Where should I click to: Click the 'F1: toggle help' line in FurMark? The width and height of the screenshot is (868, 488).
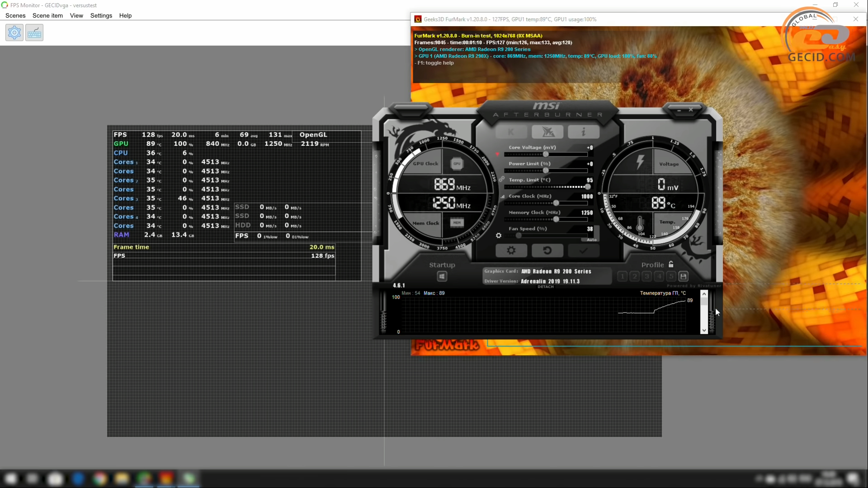(434, 63)
